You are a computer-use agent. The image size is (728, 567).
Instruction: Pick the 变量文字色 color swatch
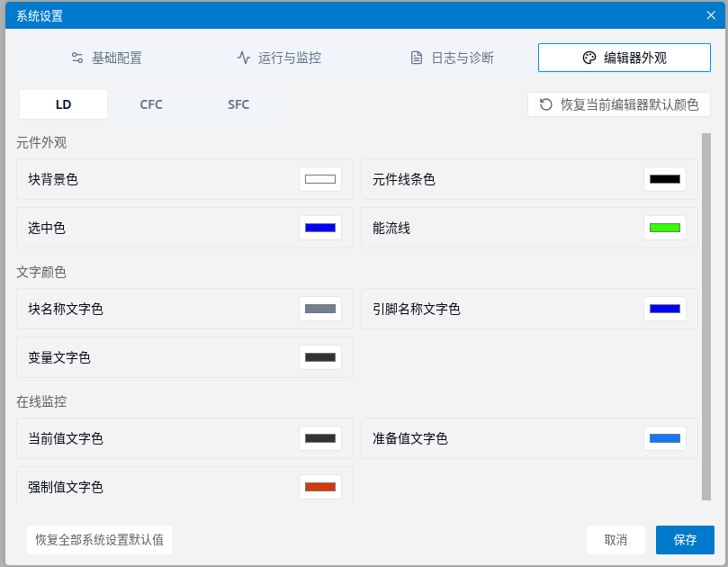[x=320, y=357]
